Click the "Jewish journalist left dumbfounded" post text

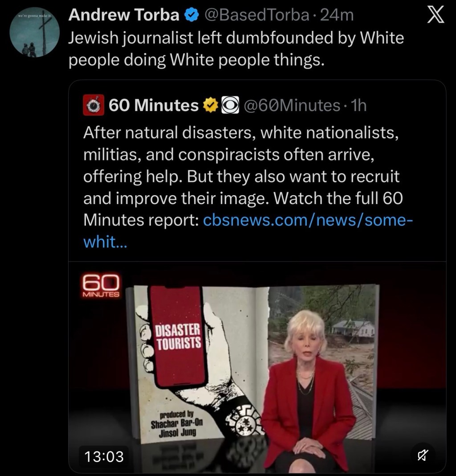(x=236, y=49)
